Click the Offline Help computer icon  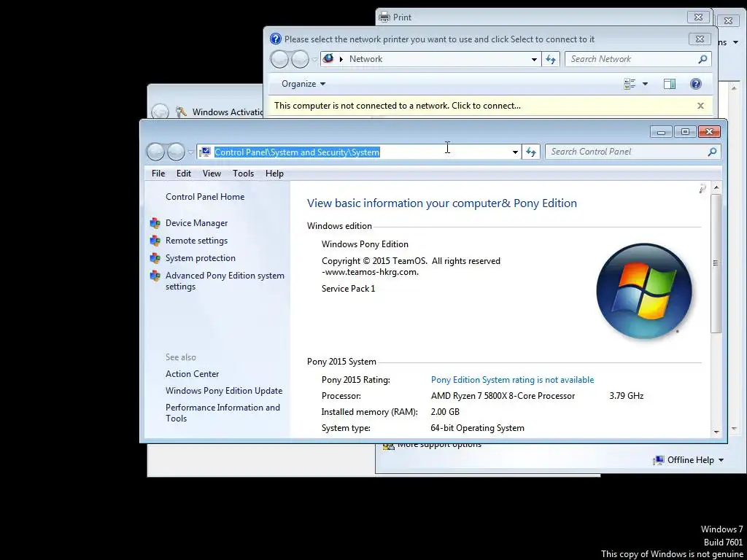659,460
